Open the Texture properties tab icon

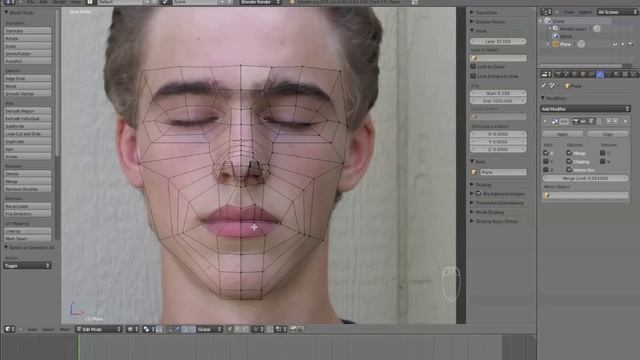625,74
